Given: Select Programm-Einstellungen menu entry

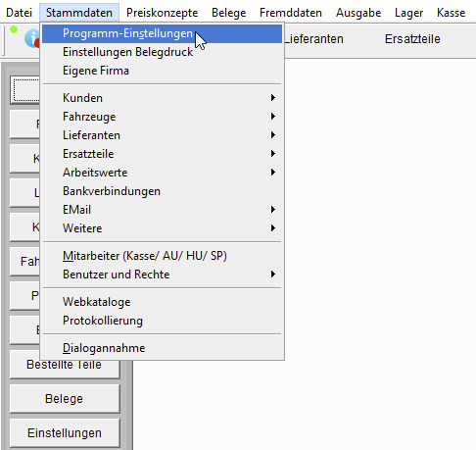Looking at the screenshot, I should click(162, 33).
